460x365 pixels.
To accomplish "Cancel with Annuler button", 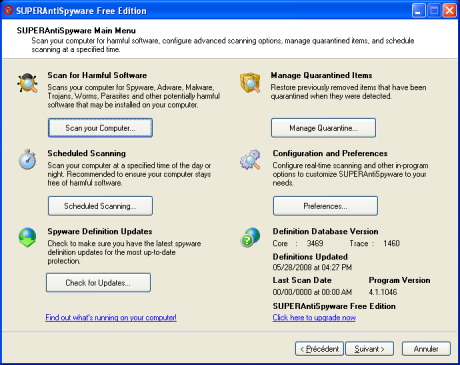I will pyautogui.click(x=426, y=349).
